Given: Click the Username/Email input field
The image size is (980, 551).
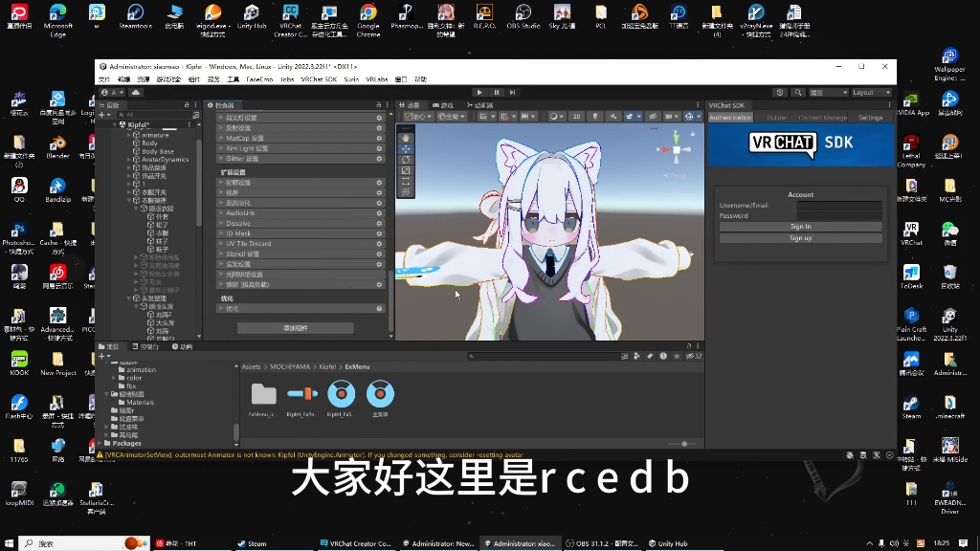Looking at the screenshot, I should [x=839, y=205].
